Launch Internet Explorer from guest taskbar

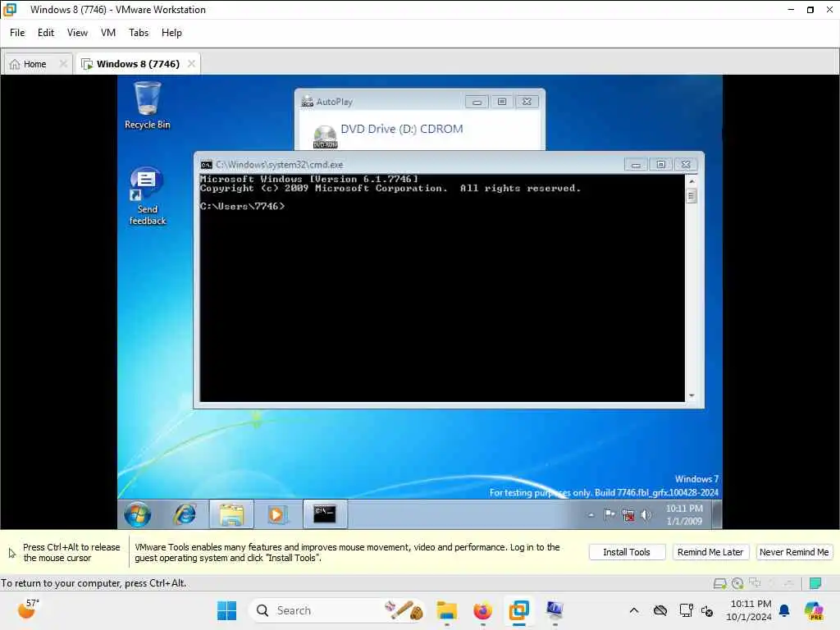point(185,514)
